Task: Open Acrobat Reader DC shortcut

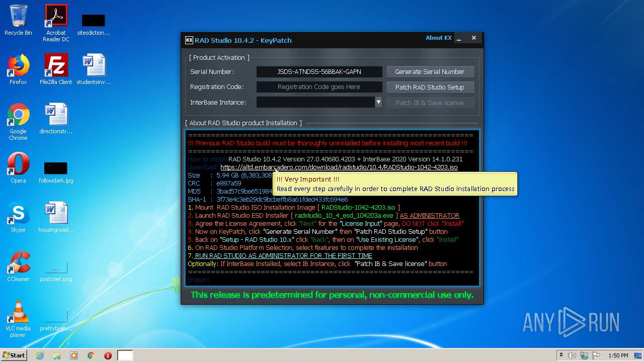Action: click(x=56, y=23)
